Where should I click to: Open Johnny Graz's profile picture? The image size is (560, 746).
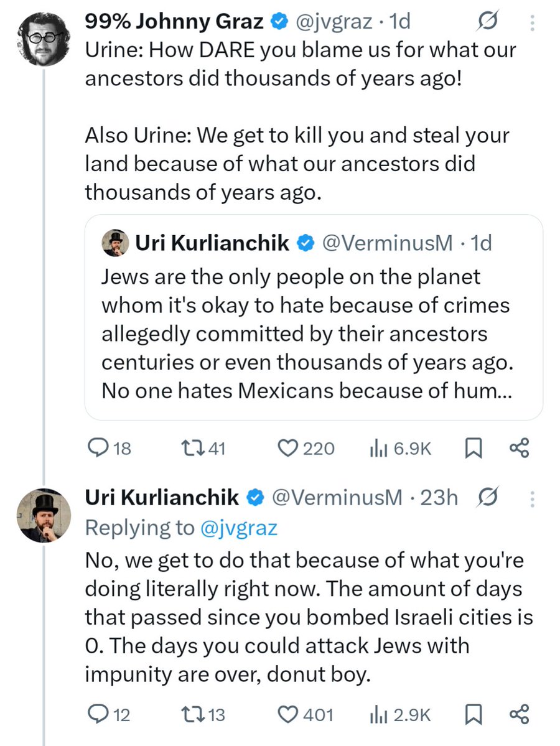coord(42,39)
